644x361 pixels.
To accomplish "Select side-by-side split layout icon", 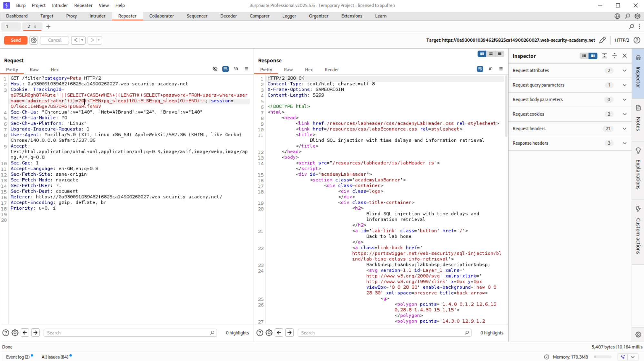I will (482, 54).
